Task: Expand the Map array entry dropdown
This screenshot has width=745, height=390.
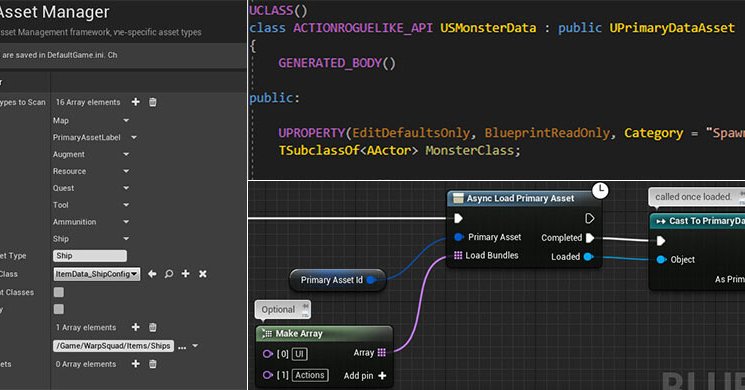Action: pyautogui.click(x=126, y=121)
